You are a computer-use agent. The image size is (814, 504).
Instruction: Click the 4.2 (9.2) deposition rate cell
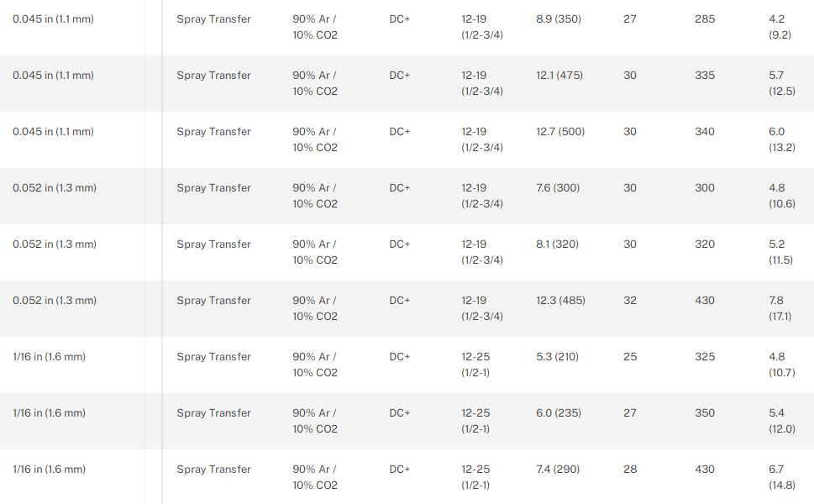[x=780, y=27]
